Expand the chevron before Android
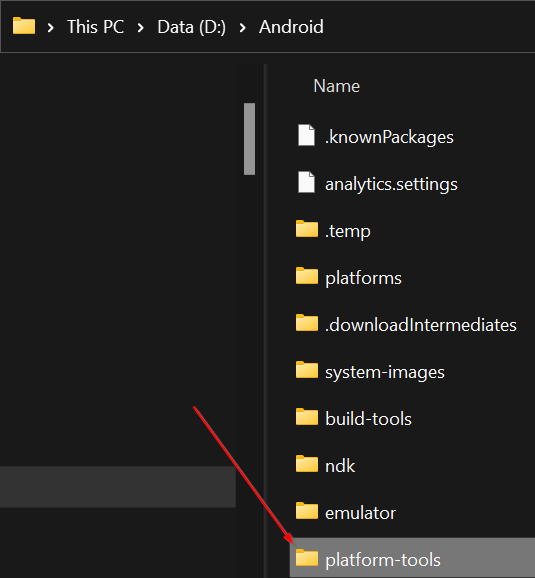The width and height of the screenshot is (535, 578). 243,27
